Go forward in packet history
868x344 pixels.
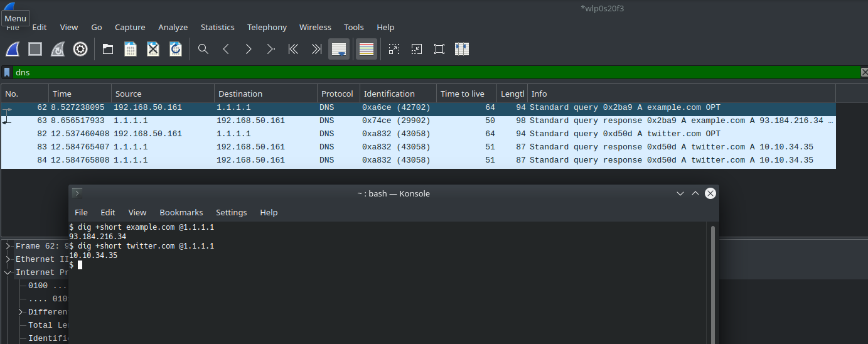(249, 49)
